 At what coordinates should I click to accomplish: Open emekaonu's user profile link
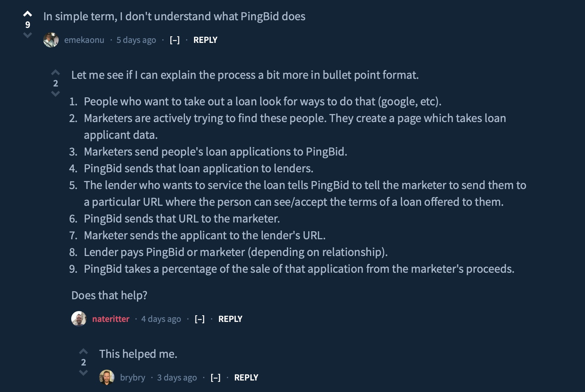(84, 40)
